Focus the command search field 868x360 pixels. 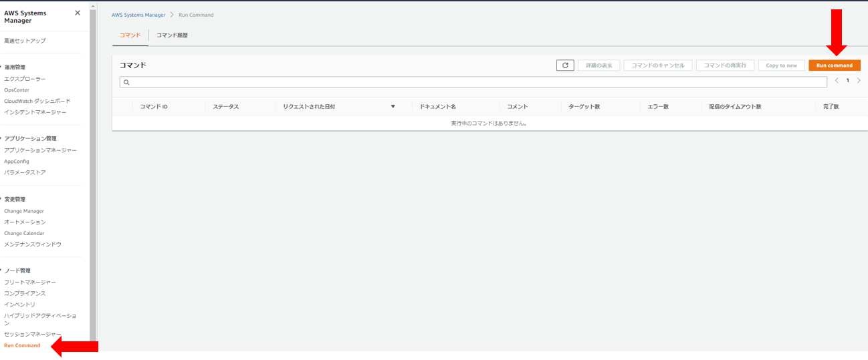473,82
